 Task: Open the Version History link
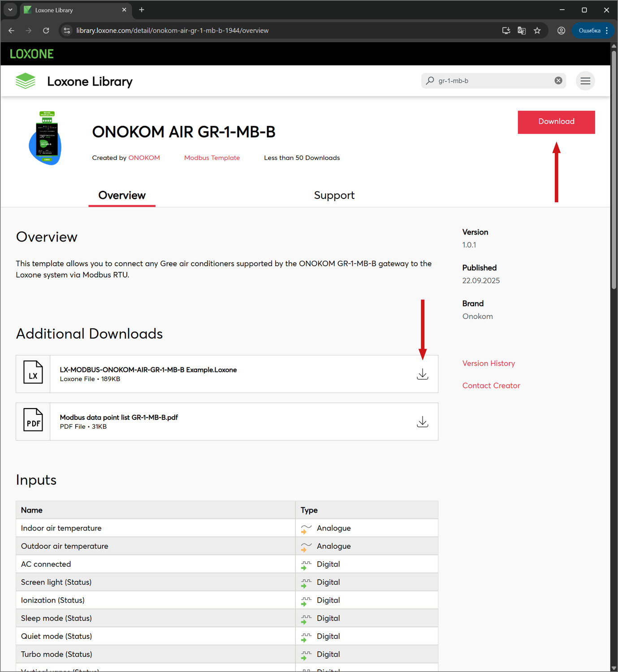(488, 363)
